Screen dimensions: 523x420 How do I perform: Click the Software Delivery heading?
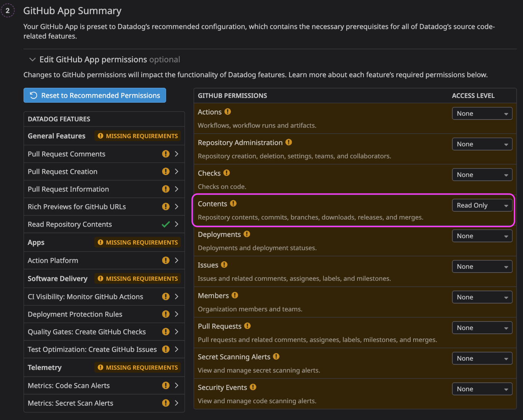(58, 279)
